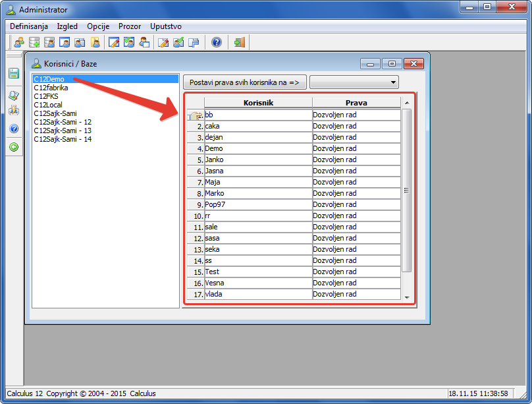Select the C12fabrika database in the list
The height and width of the screenshot is (404, 532).
click(105, 88)
